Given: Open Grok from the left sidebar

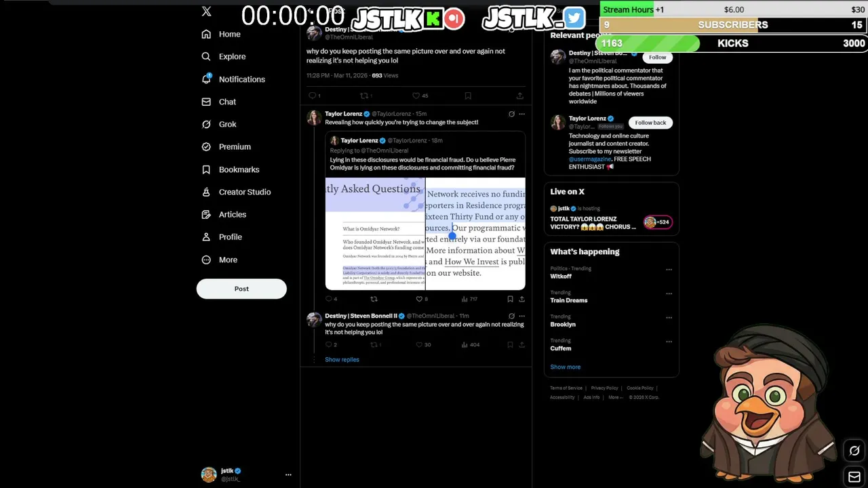Looking at the screenshot, I should click(x=218, y=124).
